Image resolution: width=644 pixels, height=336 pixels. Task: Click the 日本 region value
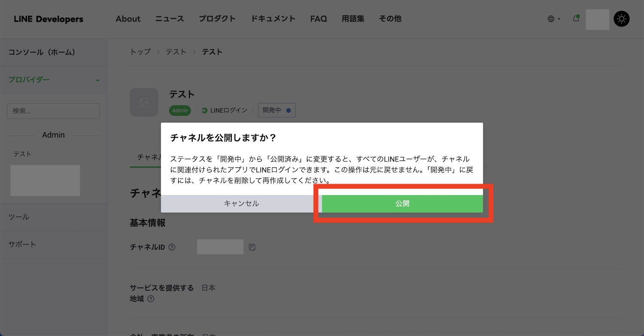click(209, 288)
